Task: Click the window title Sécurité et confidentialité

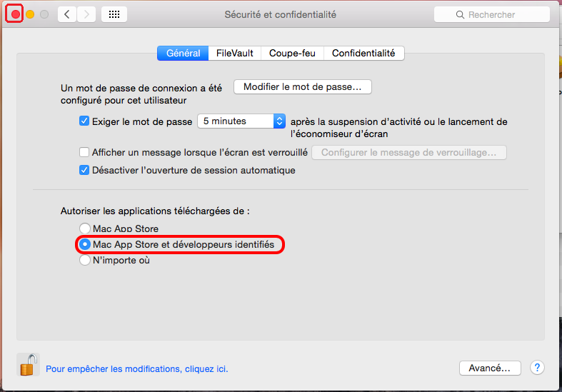Action: (280, 15)
